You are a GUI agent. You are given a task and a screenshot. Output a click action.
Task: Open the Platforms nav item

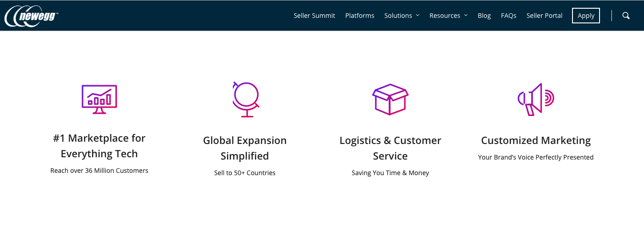[360, 16]
